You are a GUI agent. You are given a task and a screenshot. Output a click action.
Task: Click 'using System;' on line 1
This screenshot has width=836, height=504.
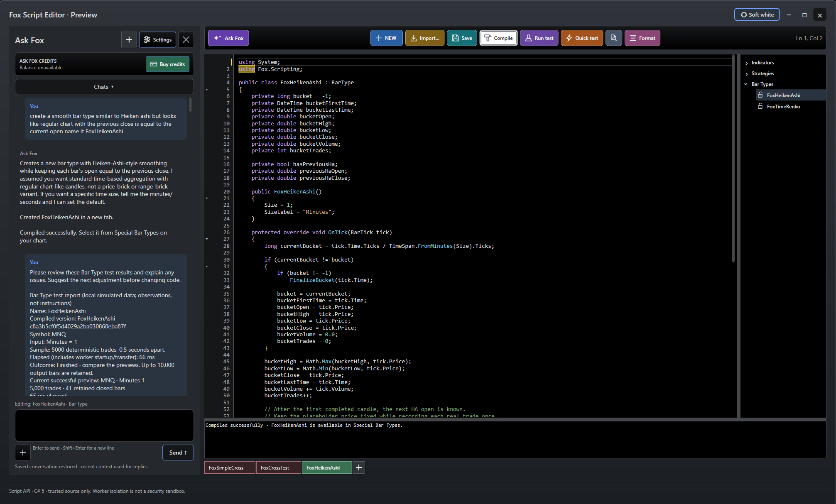[259, 62]
